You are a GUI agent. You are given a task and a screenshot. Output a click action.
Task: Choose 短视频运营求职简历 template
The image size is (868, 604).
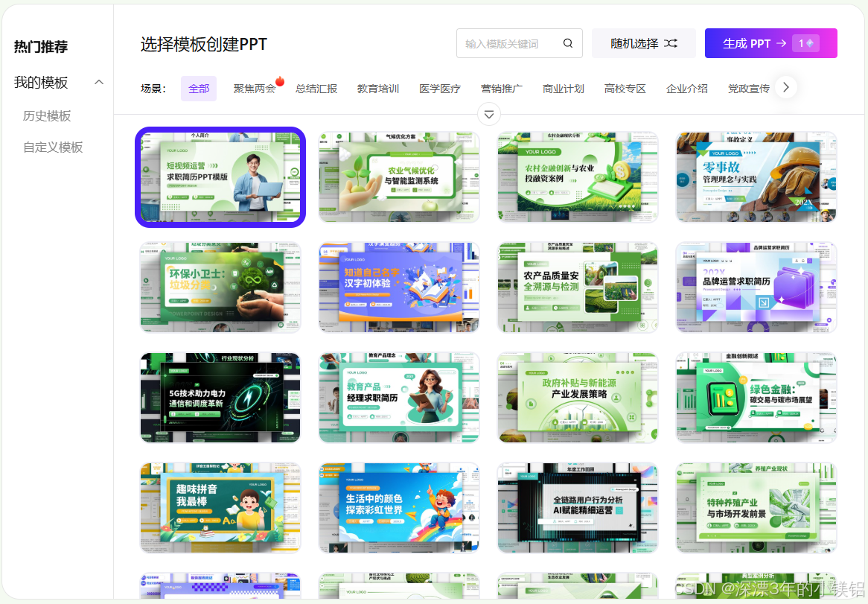220,177
